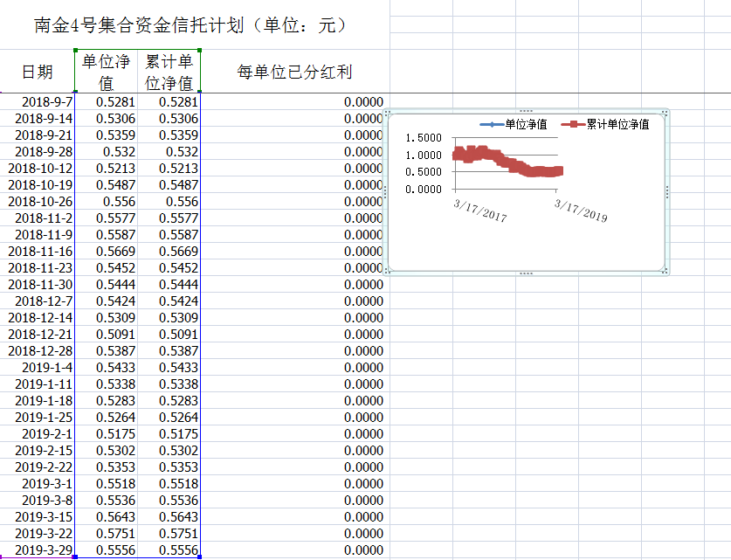The image size is (731, 560).
Task: Click 单位净值 cell for row 2018-11-16
Action: (x=107, y=251)
